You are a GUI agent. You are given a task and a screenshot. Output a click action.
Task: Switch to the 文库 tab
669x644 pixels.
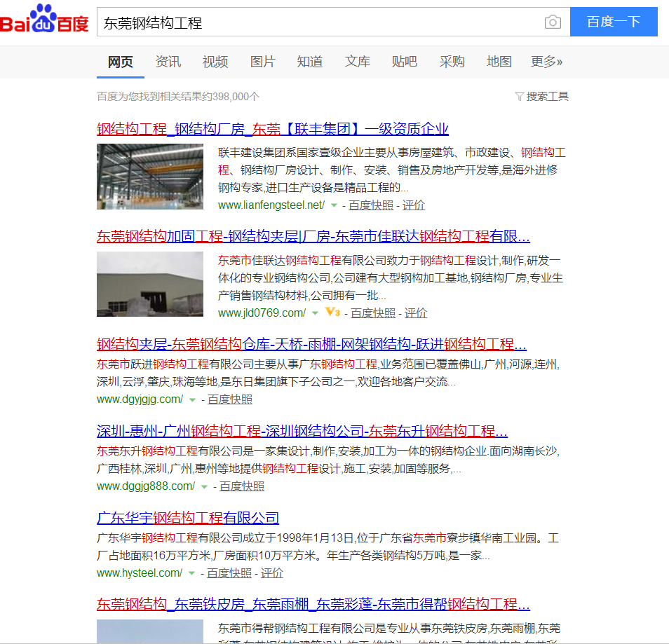pos(357,62)
